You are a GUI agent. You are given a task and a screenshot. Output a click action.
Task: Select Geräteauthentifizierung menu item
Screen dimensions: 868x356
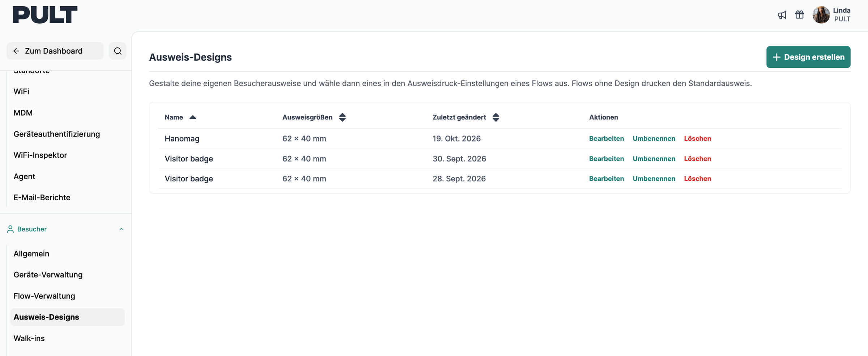[x=57, y=134]
